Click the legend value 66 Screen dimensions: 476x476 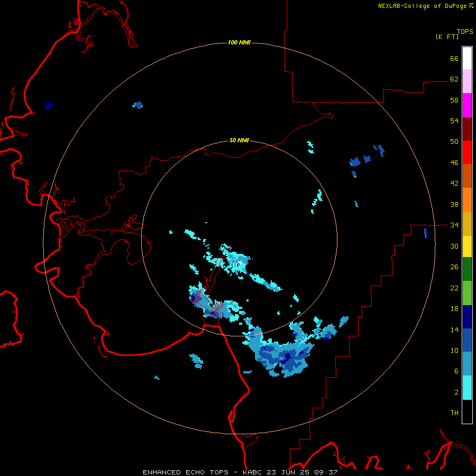pos(454,58)
